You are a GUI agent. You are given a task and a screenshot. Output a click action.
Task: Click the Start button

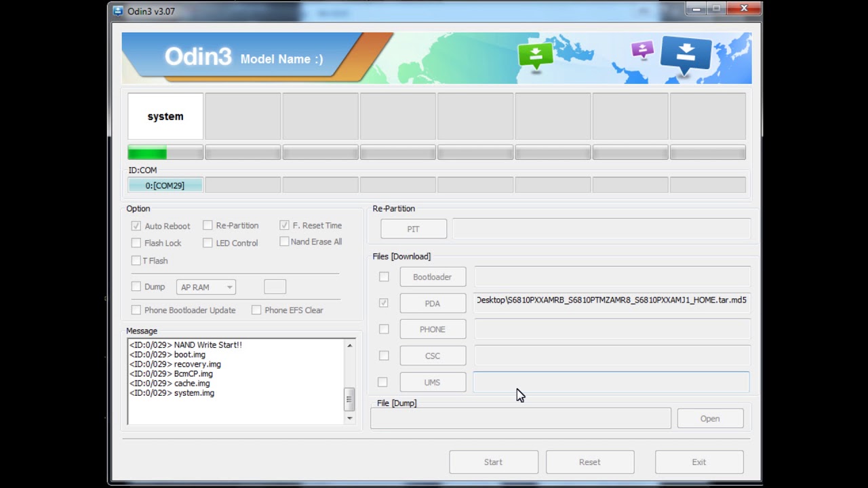click(x=494, y=462)
